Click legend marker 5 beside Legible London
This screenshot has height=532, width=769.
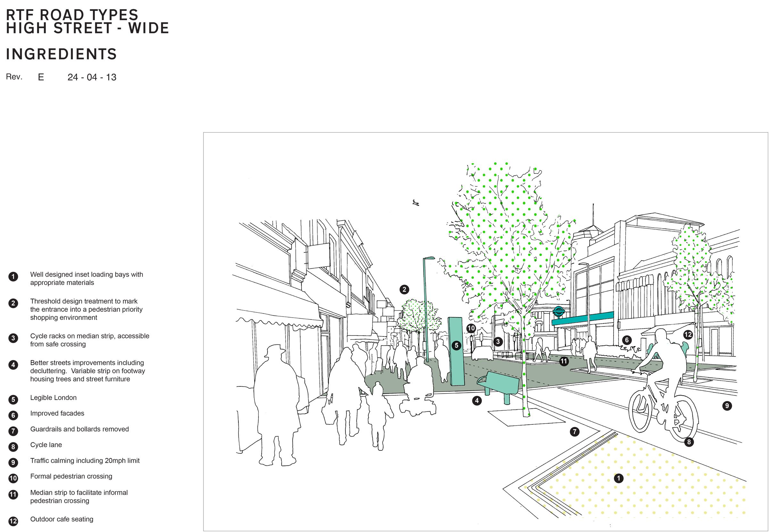pyautogui.click(x=13, y=399)
